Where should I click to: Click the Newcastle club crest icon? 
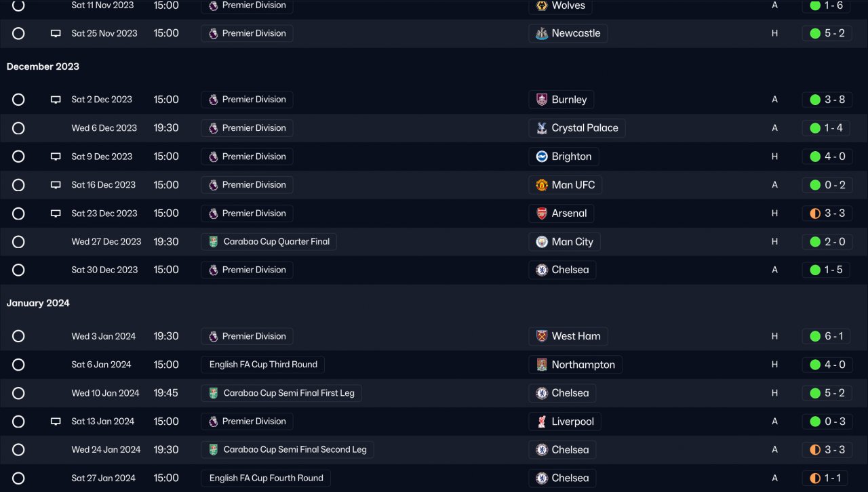541,33
